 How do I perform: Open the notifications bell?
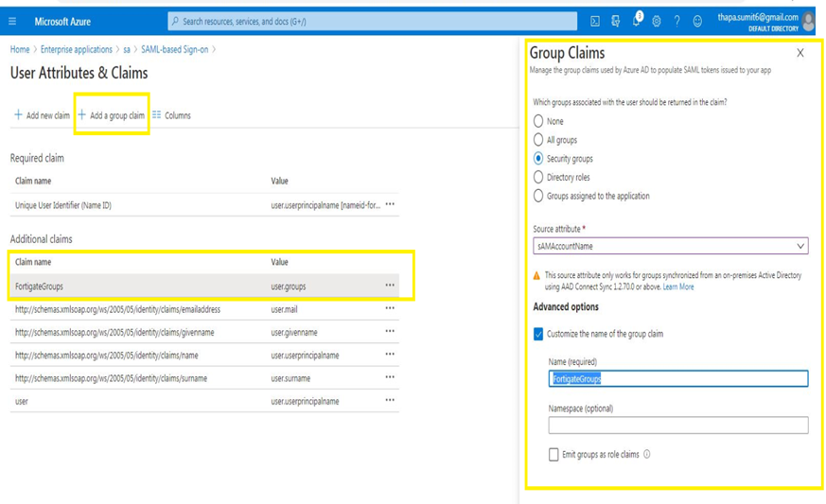tap(636, 21)
